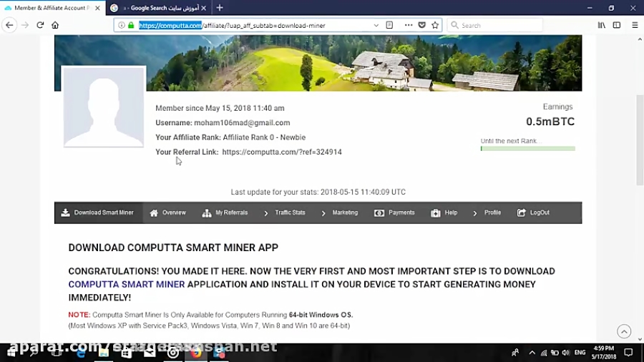Toggle reader view icon in address bar
This screenshot has height=362, width=644.
(389, 25)
